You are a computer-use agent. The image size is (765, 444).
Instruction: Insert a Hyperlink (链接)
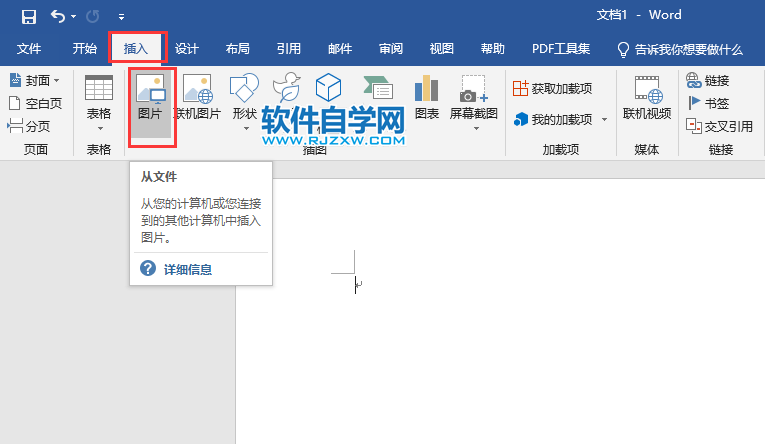708,80
